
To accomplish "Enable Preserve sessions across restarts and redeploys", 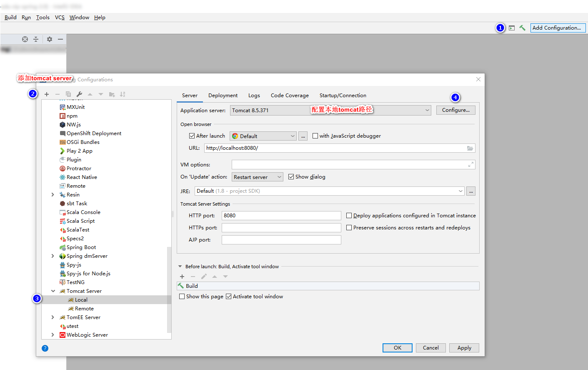I will pyautogui.click(x=349, y=228).
